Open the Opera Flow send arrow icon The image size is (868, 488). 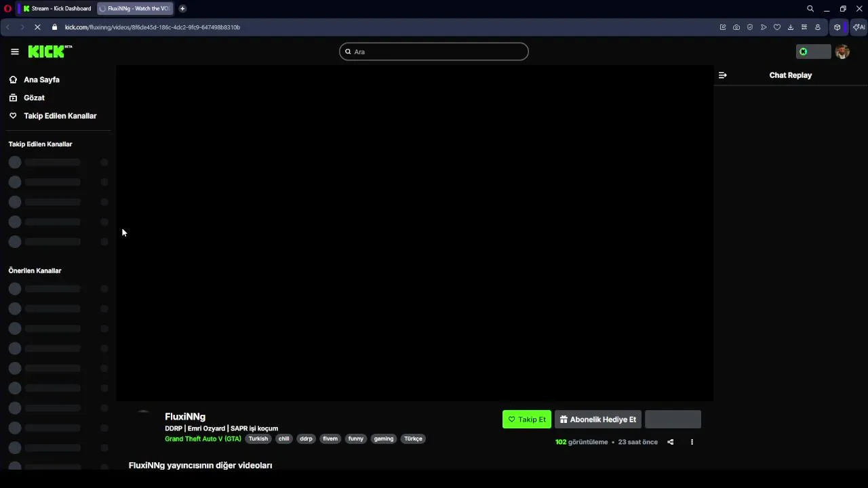pyautogui.click(x=764, y=27)
